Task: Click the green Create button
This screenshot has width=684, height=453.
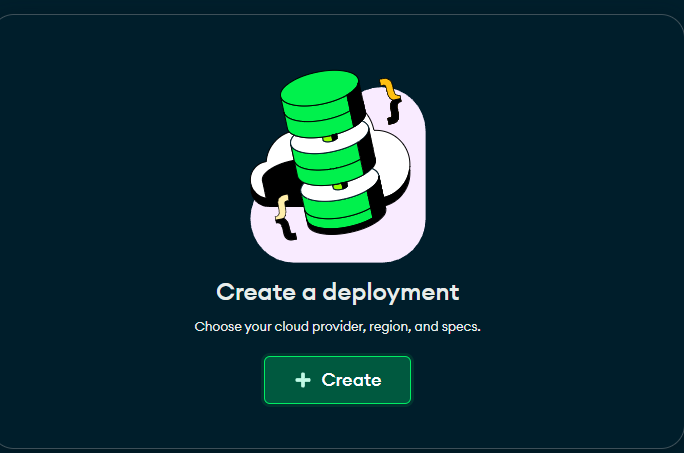Action: (x=337, y=380)
